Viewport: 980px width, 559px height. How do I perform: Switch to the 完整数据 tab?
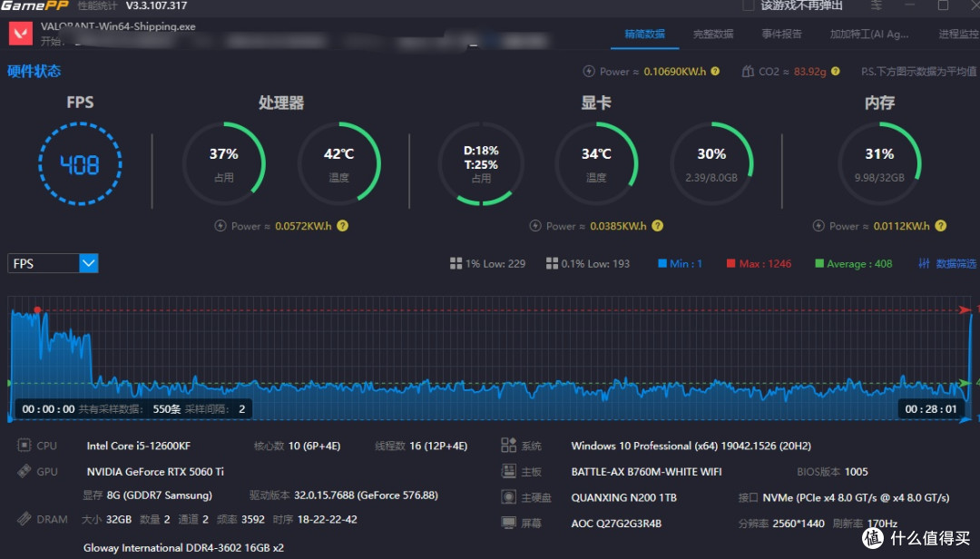pos(713,34)
